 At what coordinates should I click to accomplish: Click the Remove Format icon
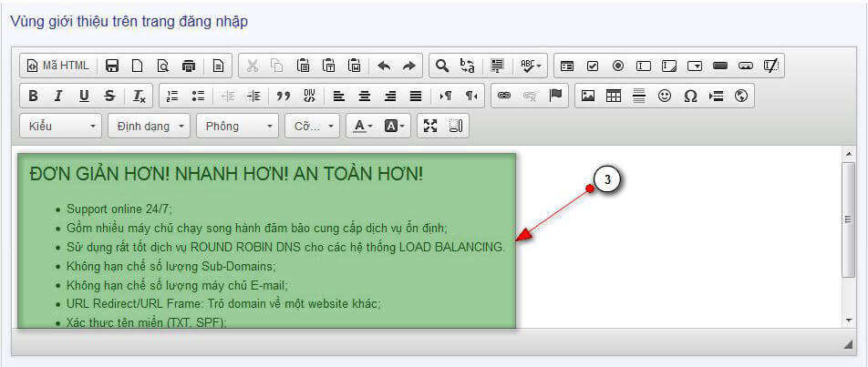(x=139, y=97)
